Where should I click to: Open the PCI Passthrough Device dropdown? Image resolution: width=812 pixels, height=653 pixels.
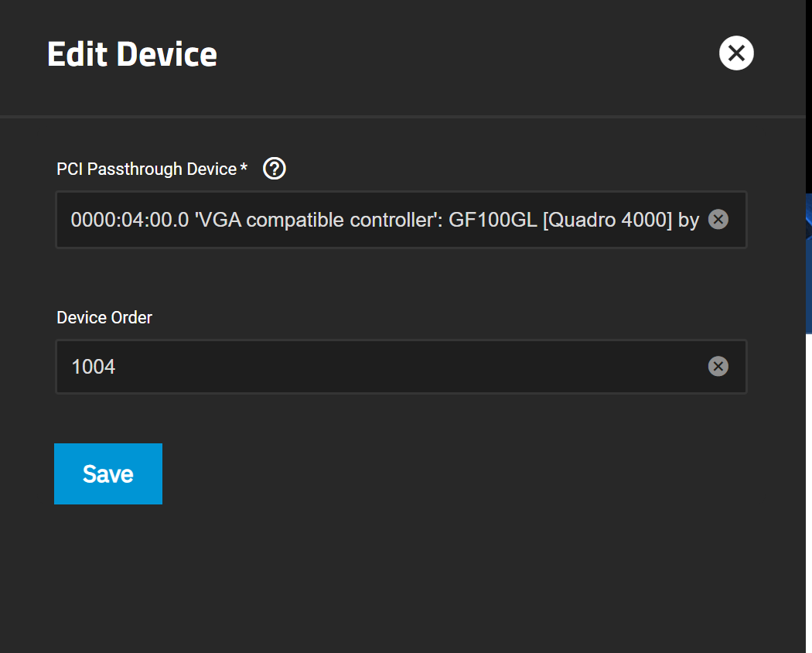pyautogui.click(x=387, y=220)
